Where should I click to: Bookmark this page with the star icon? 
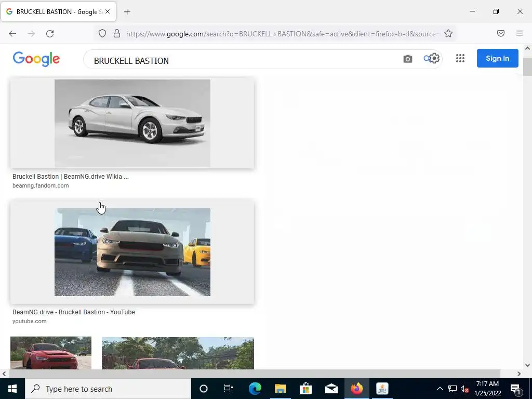pos(448,33)
